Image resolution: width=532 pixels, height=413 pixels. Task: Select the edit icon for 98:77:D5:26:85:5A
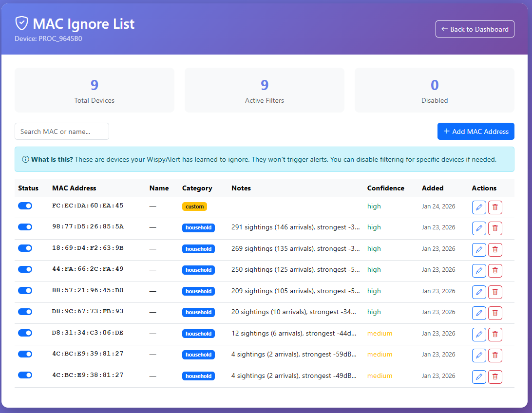[479, 228]
